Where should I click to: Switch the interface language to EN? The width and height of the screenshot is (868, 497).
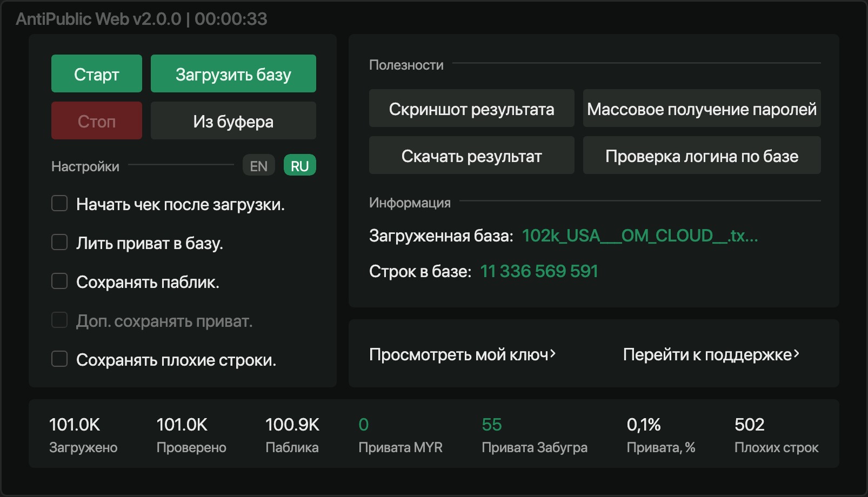[x=258, y=166]
